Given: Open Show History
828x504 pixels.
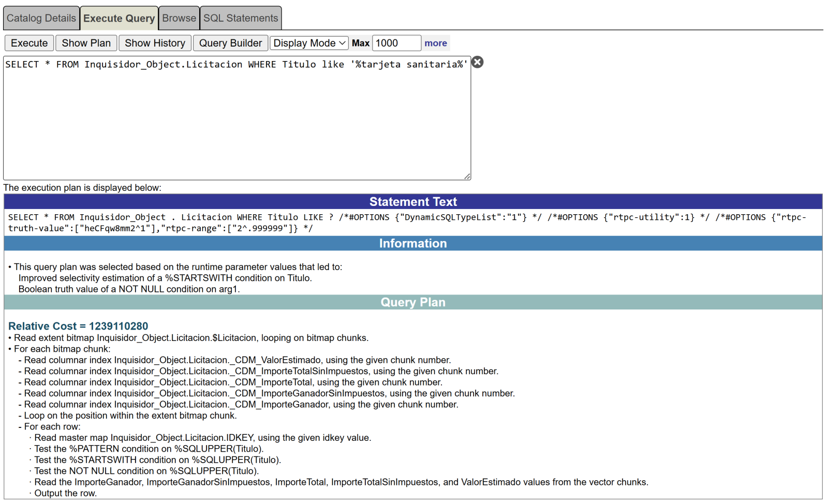Looking at the screenshot, I should click(x=155, y=43).
